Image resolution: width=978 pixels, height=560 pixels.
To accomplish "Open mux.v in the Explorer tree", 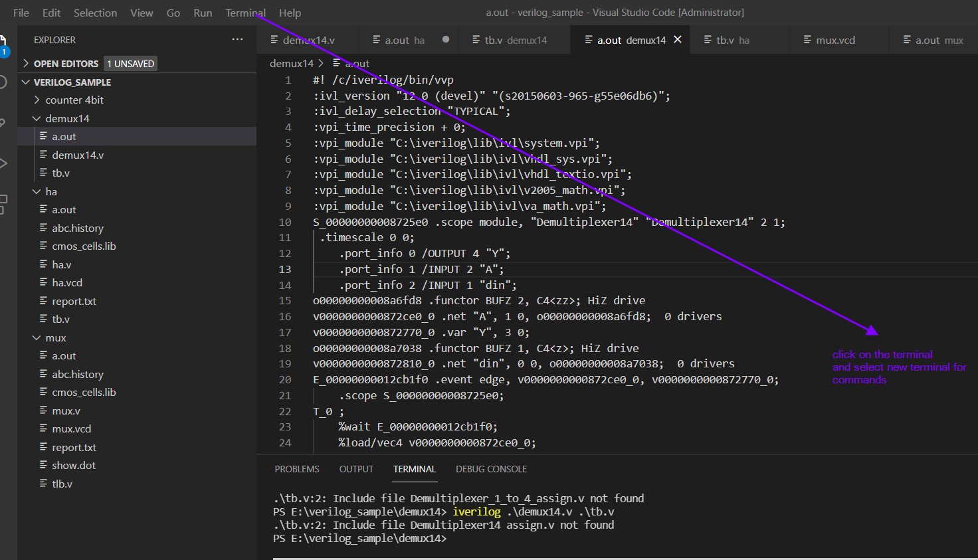I will 137,411.
